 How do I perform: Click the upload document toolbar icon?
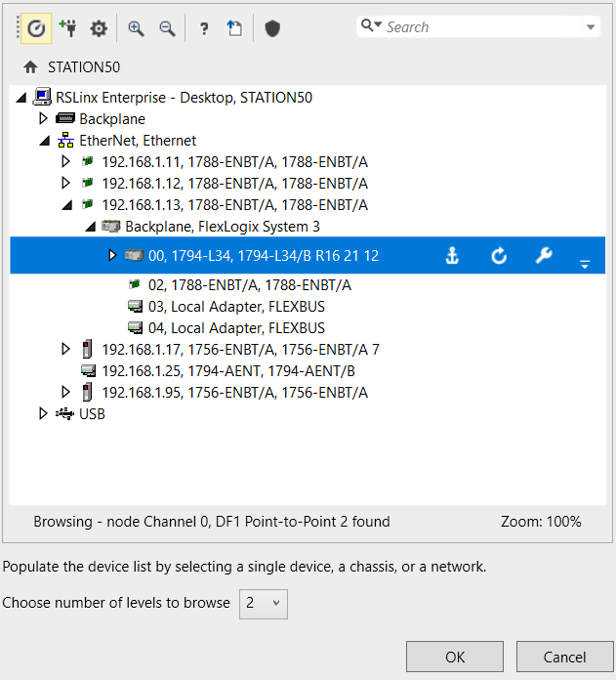click(x=234, y=28)
